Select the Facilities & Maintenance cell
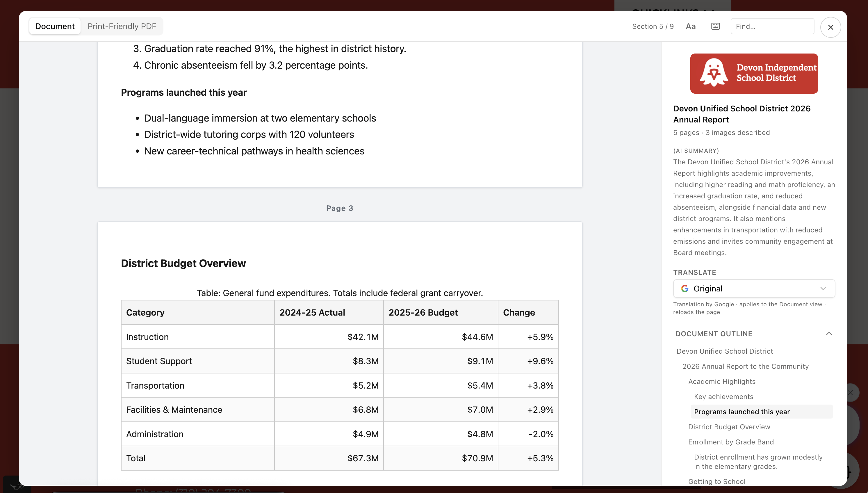The width and height of the screenshot is (868, 493). coord(198,410)
